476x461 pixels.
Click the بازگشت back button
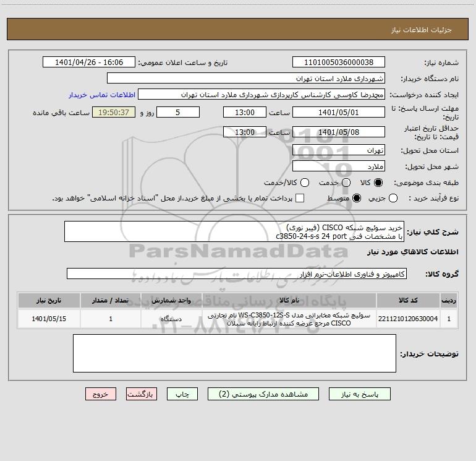[x=142, y=394]
